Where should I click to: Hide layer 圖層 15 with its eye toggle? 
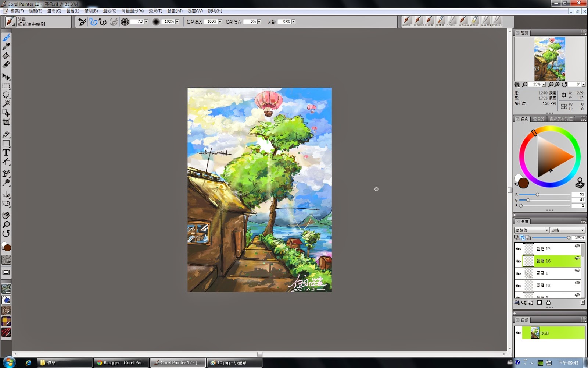point(518,248)
